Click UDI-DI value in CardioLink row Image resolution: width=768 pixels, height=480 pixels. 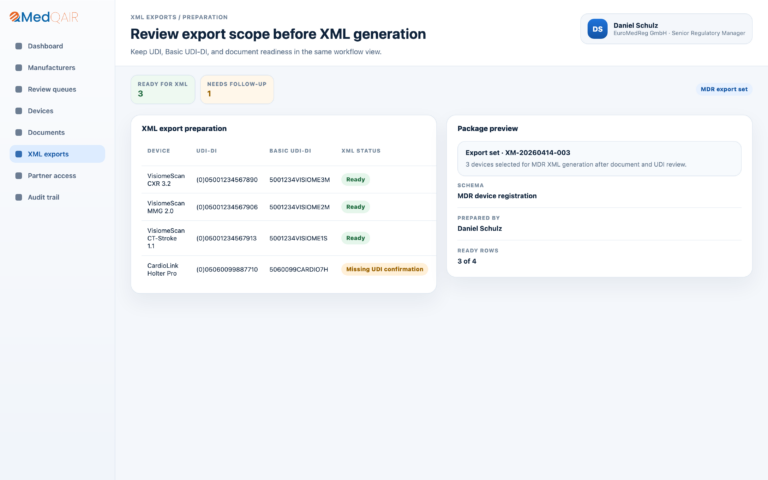[227, 269]
